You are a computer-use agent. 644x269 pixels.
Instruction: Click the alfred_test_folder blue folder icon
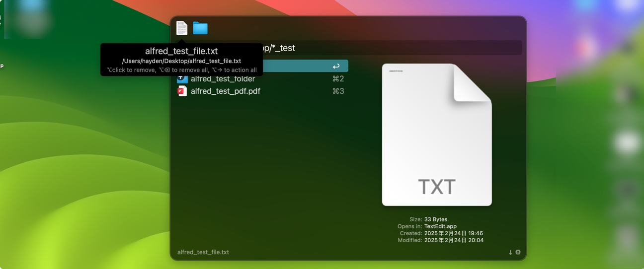point(182,79)
